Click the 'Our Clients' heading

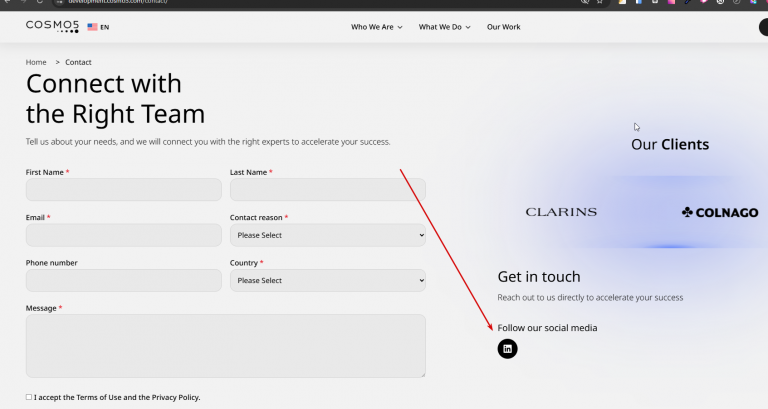pos(670,144)
